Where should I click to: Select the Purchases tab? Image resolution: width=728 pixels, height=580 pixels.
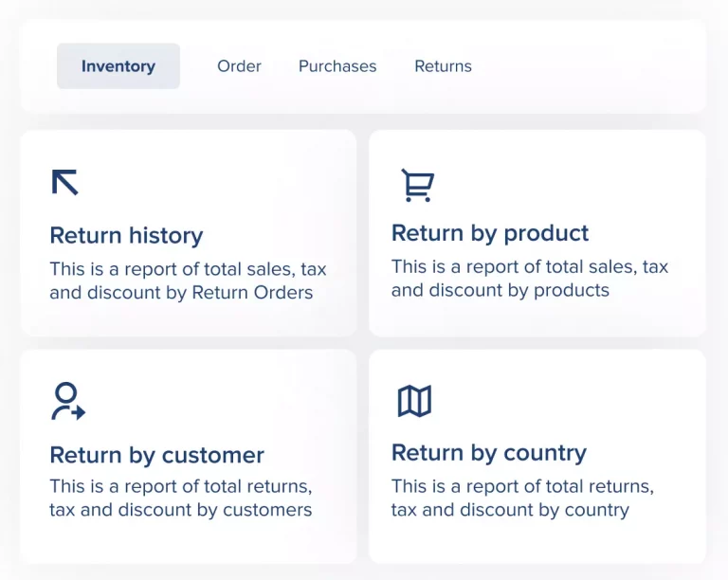pos(337,66)
